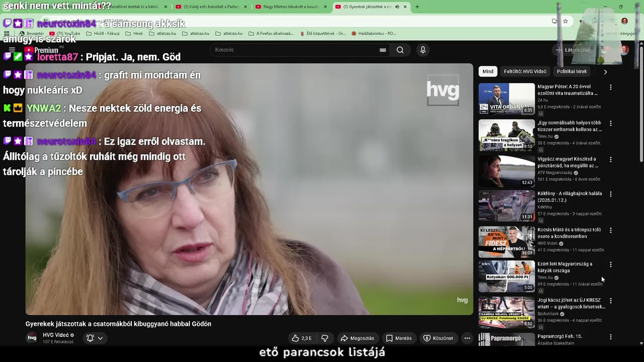Switch to Nagy Márton lebukott tab
The width and height of the screenshot is (644, 362).
click(291, 7)
